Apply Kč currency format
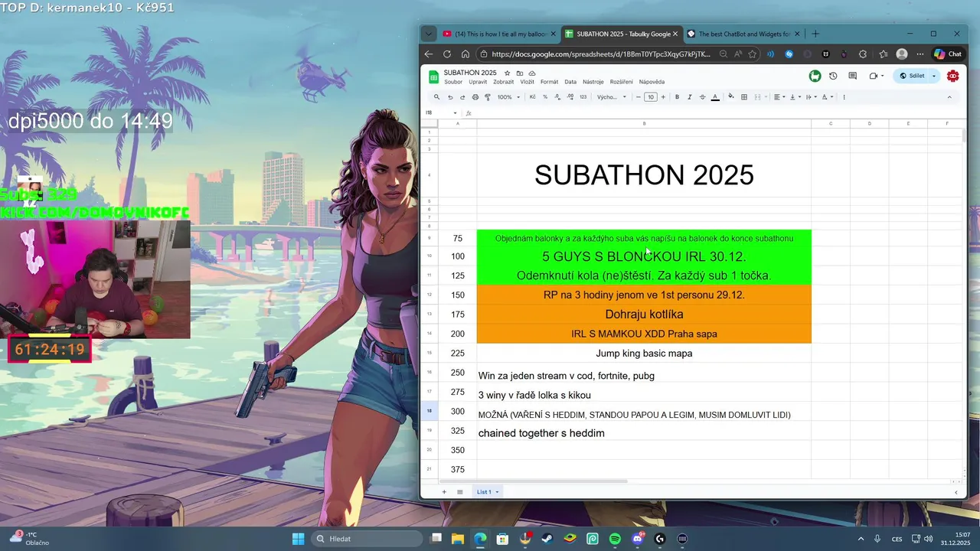Screen dimensions: 980x551 533,97
